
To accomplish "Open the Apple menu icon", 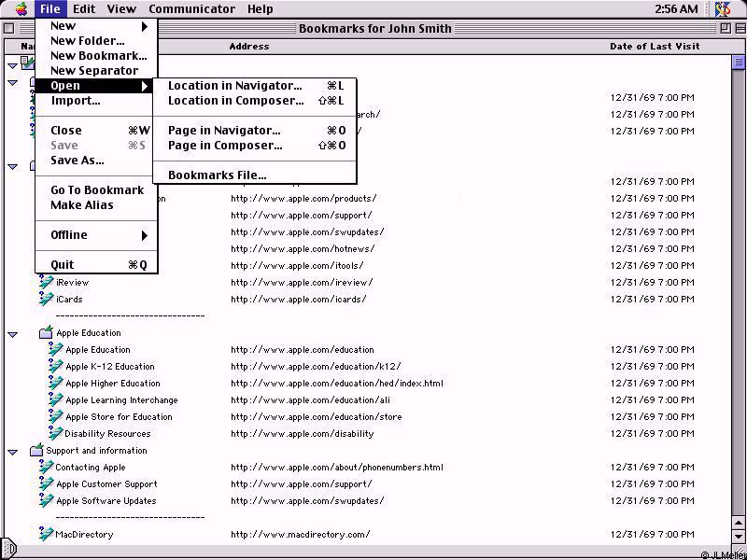I will [x=21, y=9].
